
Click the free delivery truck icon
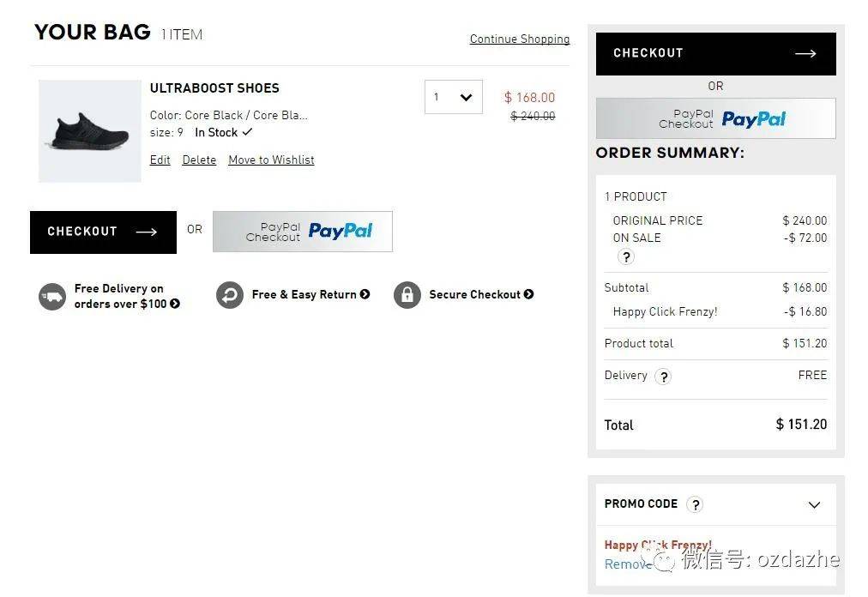click(x=52, y=297)
